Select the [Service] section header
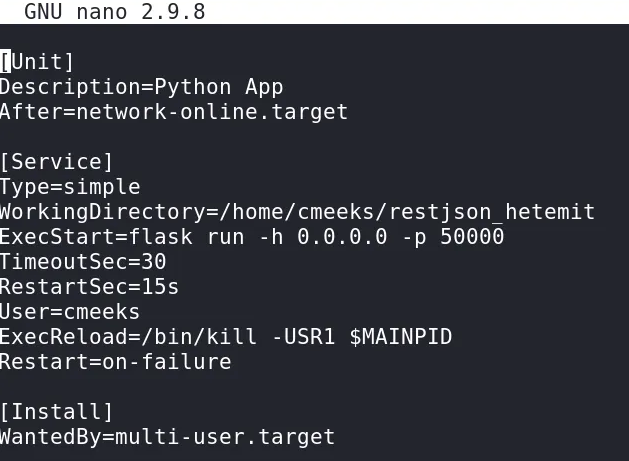The height and width of the screenshot is (461, 629). click(x=57, y=162)
